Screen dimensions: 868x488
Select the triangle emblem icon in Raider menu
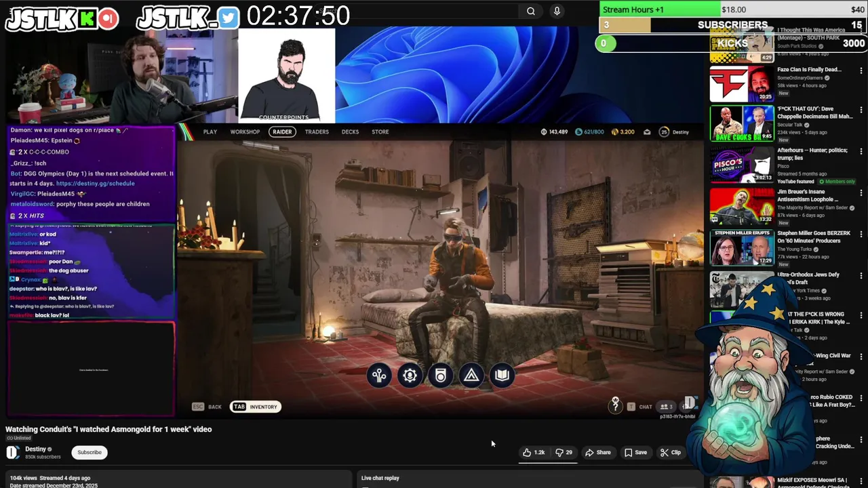tap(471, 375)
